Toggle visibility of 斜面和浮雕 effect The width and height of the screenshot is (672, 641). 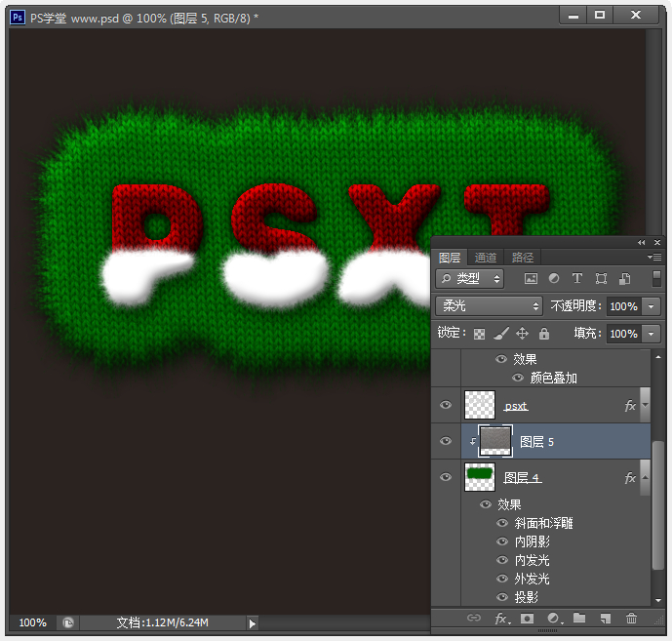point(502,523)
